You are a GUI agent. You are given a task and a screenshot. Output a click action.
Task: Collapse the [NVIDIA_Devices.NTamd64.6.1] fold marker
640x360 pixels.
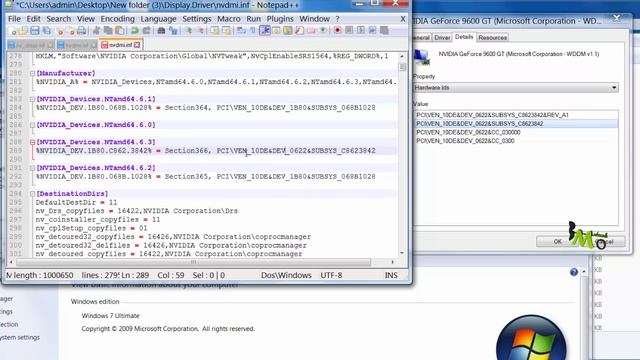tap(32, 99)
